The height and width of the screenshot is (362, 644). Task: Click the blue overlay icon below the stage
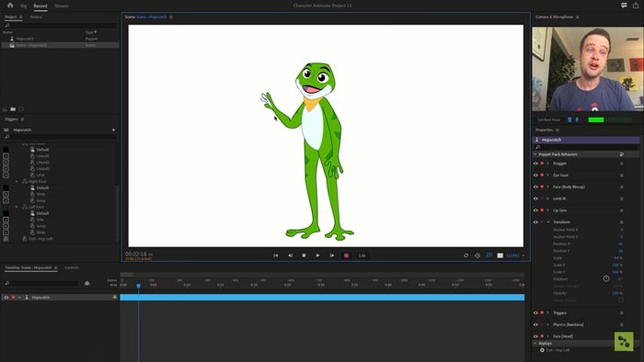point(489,255)
